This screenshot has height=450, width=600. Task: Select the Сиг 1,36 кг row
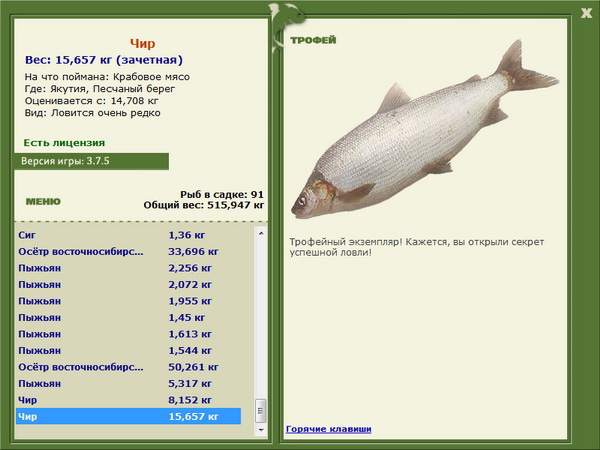click(129, 235)
